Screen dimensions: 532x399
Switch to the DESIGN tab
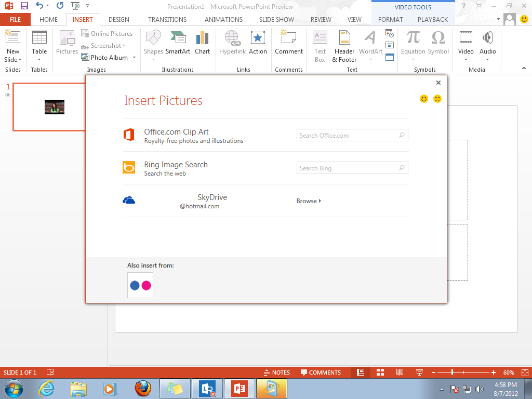[118, 19]
